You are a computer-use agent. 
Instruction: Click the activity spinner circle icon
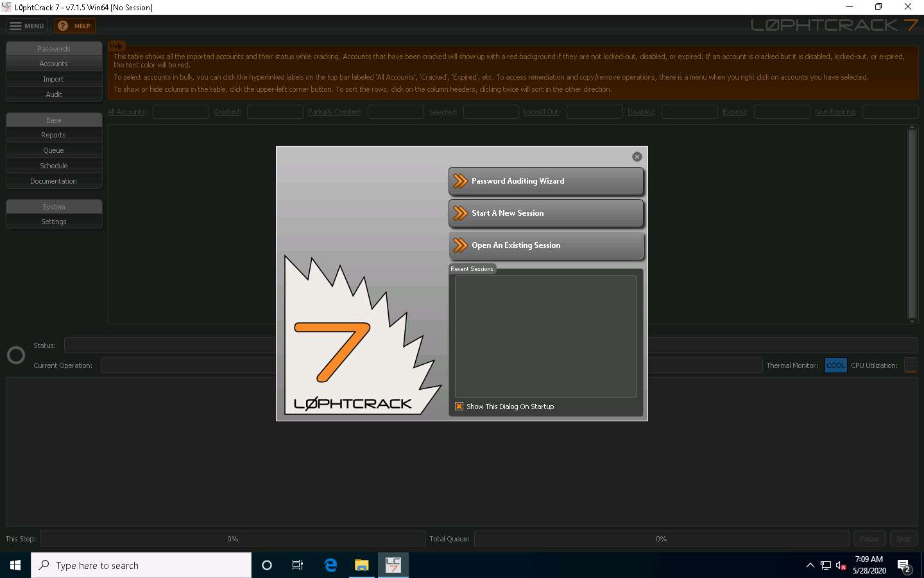tap(16, 355)
